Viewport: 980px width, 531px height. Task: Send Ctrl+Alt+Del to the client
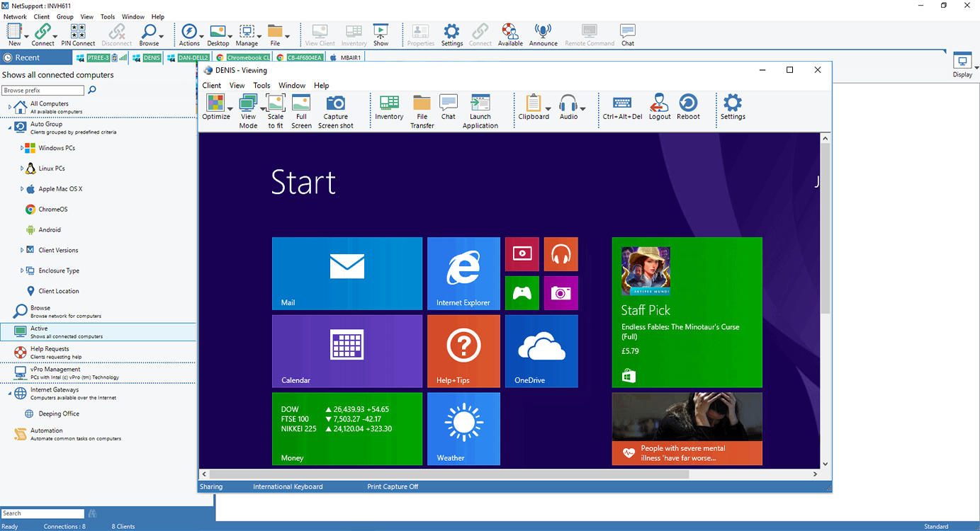tap(621, 103)
